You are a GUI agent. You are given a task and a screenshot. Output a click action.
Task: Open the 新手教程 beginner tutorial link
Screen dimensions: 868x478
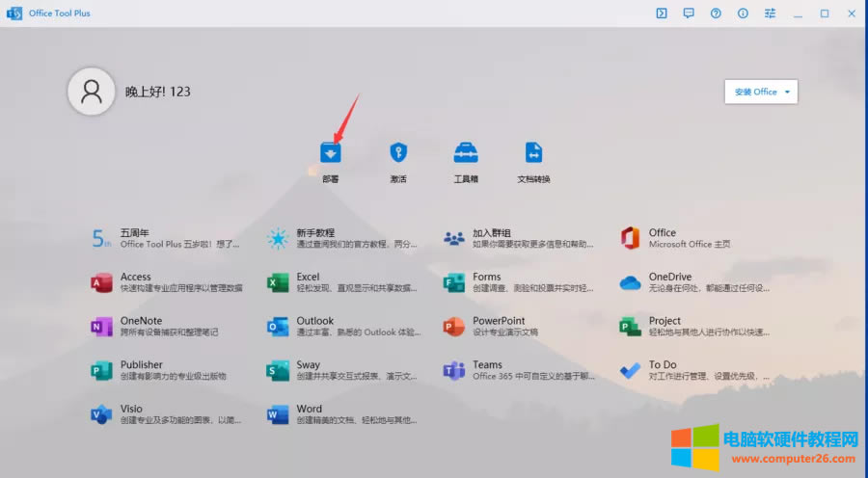315,233
